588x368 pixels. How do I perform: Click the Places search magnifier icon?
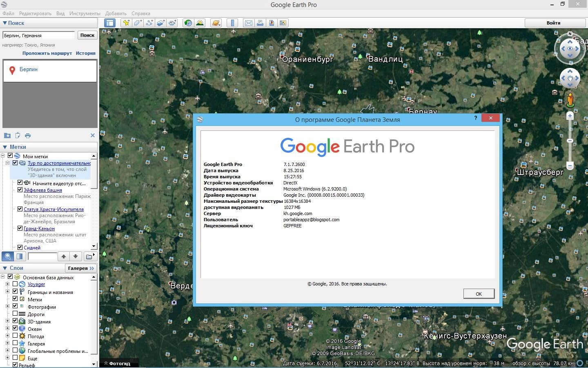tap(8, 256)
